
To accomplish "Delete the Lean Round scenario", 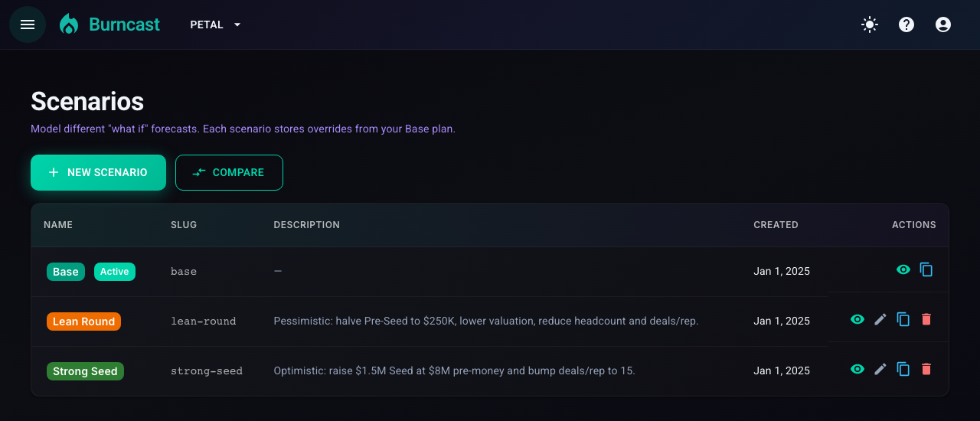I will tap(926, 319).
